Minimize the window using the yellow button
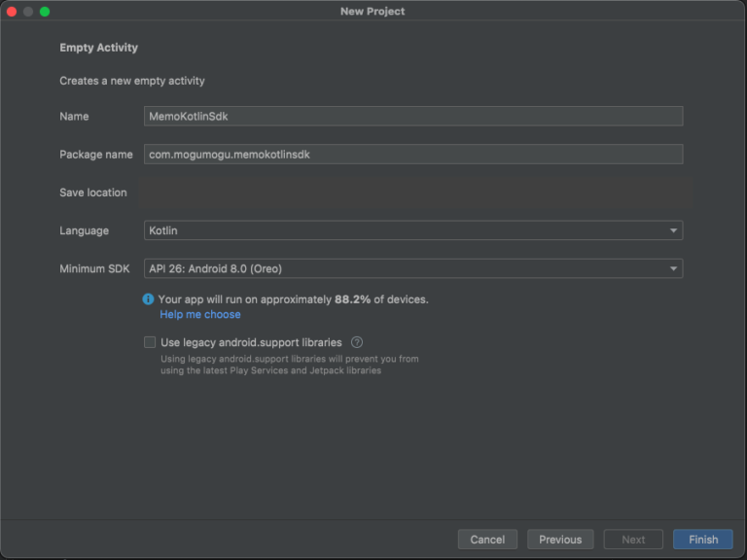 [28, 12]
